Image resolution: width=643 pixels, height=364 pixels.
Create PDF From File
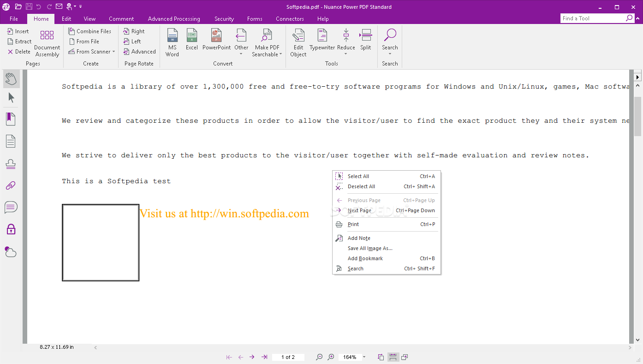pos(83,42)
